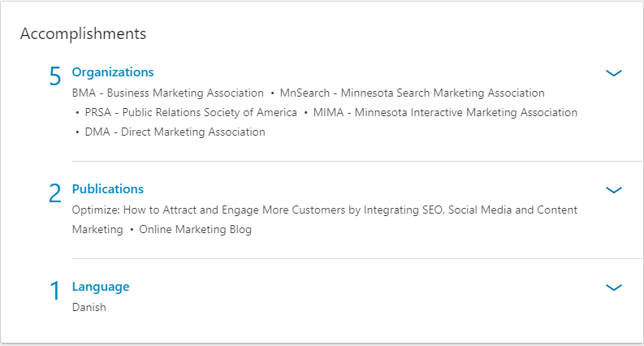The height and width of the screenshot is (346, 644).
Task: Expand the Language section chevron
Action: pyautogui.click(x=614, y=288)
